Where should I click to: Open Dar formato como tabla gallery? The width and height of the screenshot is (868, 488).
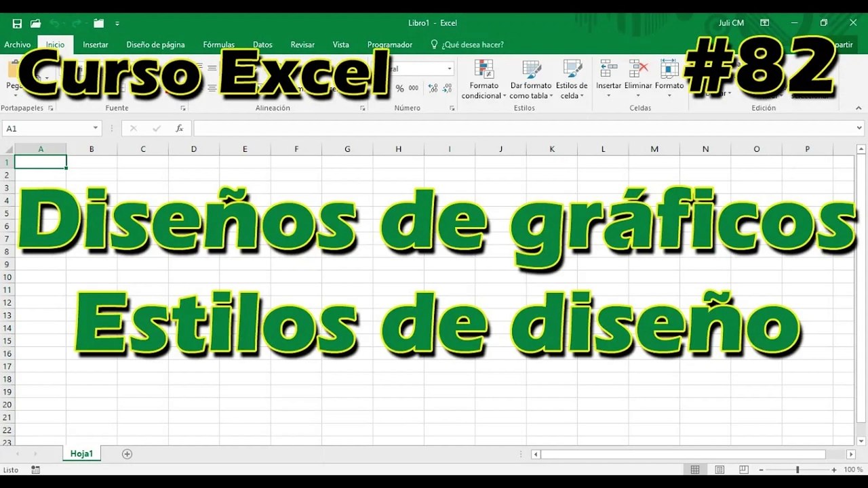532,80
